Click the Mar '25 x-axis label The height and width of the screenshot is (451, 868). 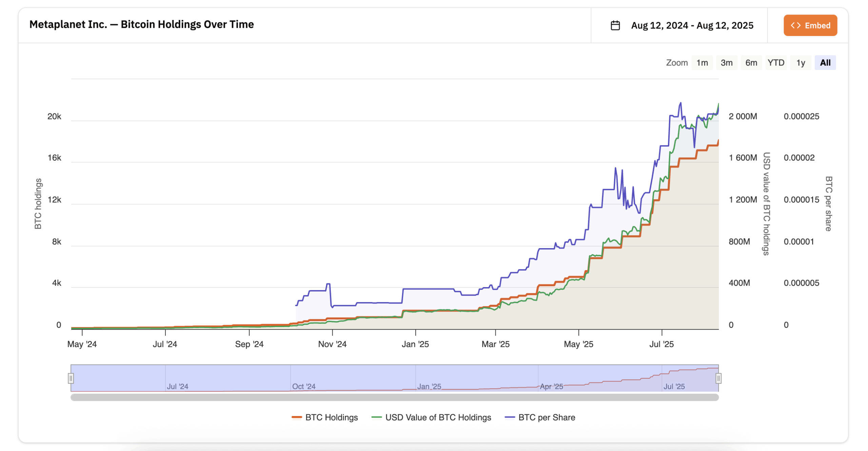495,344
